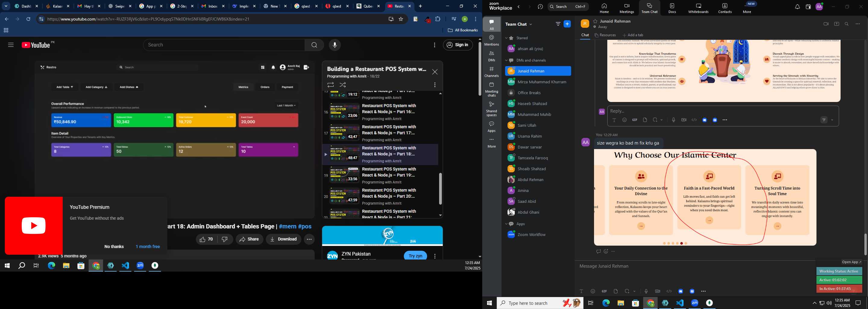Click 1 month free Premium offer
The width and height of the screenshot is (868, 309).
[x=148, y=247]
